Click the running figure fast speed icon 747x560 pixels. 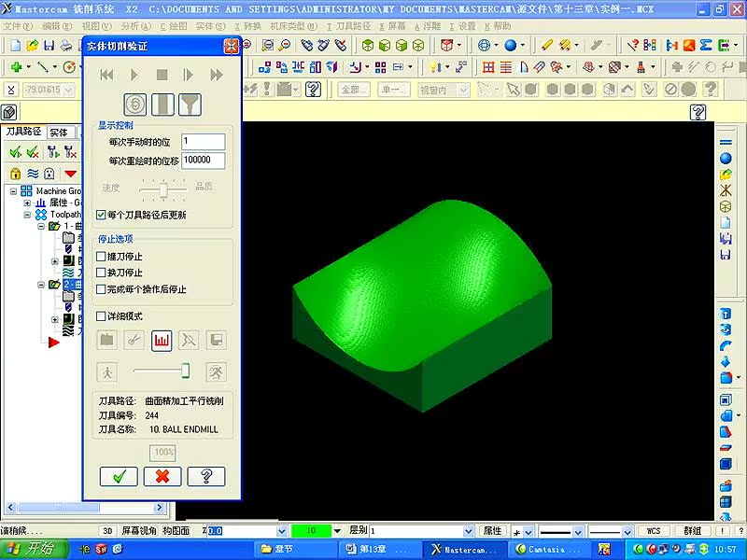pyautogui.click(x=216, y=371)
